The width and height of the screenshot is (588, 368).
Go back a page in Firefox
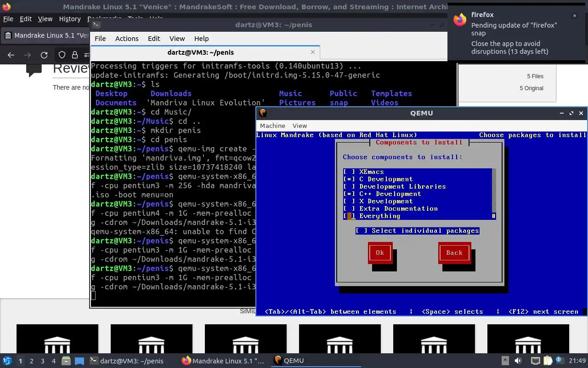click(x=11, y=55)
